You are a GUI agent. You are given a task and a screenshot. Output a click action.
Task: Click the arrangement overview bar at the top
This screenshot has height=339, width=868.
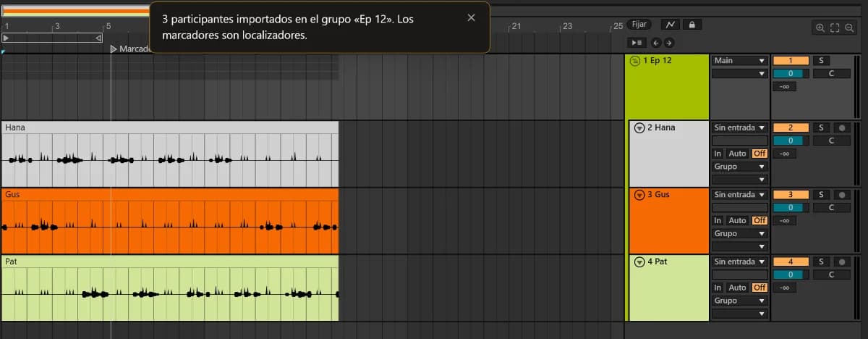(75, 10)
